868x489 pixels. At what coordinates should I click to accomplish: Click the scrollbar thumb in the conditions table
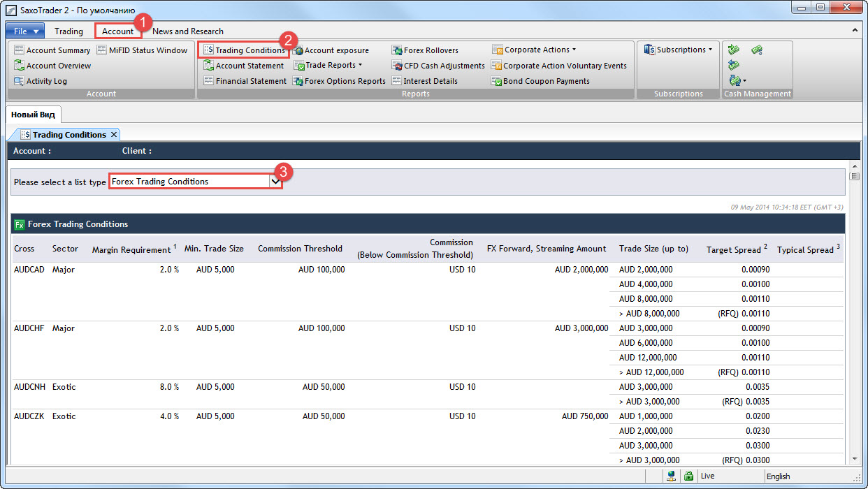(x=854, y=177)
